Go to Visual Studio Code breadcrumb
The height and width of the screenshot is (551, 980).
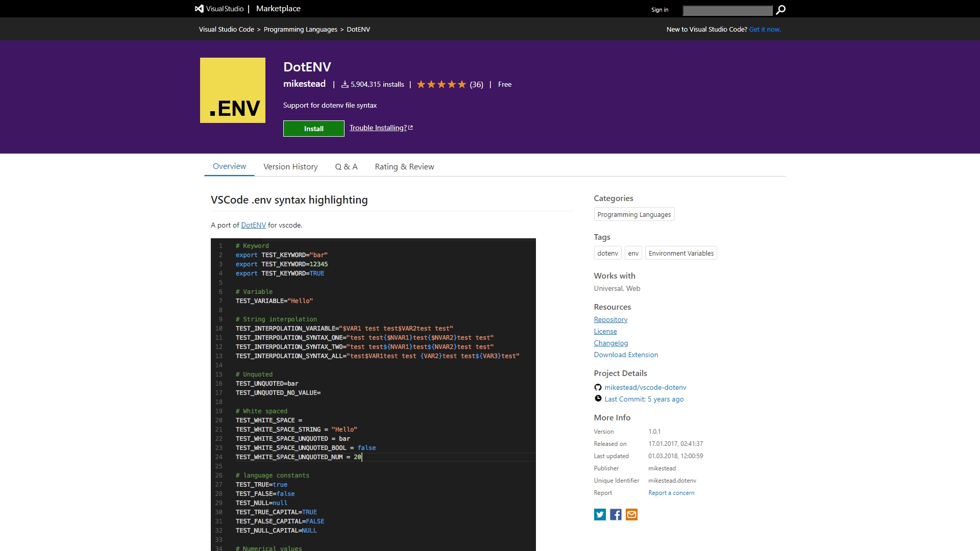click(227, 29)
